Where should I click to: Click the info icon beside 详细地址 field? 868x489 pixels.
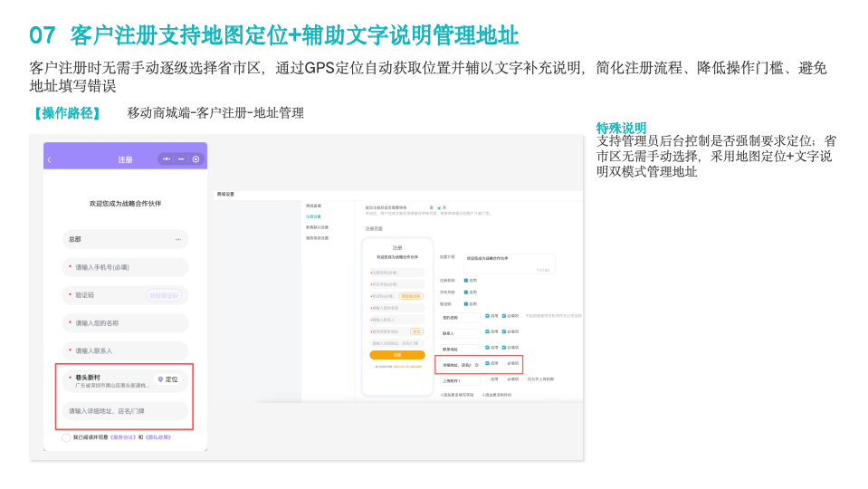point(477,365)
